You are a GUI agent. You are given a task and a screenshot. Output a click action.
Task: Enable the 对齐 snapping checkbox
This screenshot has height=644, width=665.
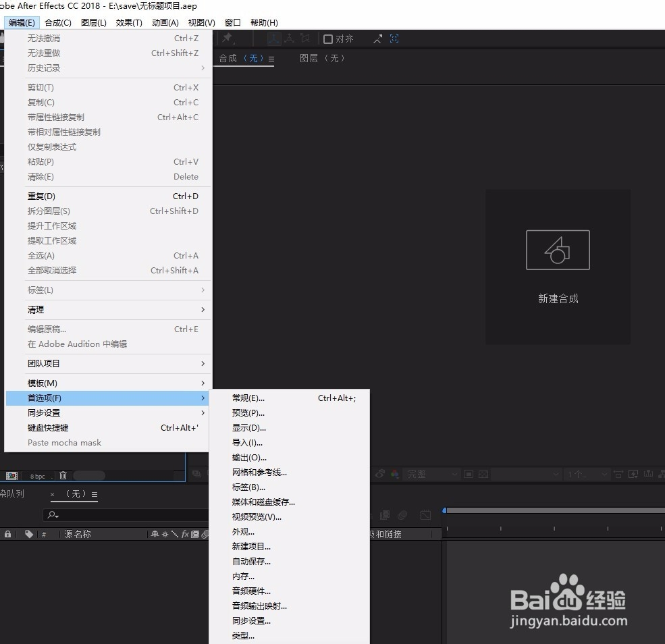(328, 38)
